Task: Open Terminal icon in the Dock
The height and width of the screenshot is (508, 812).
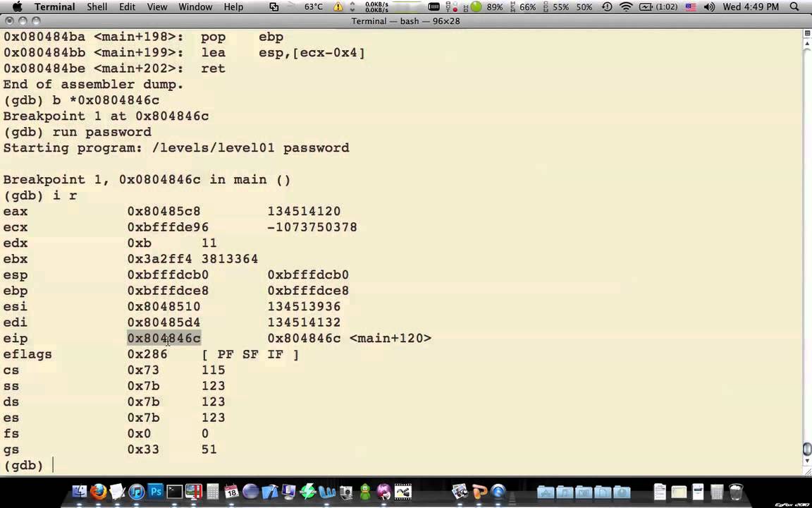Action: pos(175,491)
